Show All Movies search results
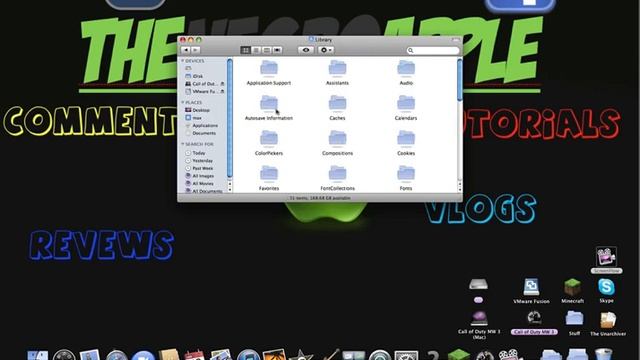Image resolution: width=640 pixels, height=360 pixels. (x=200, y=184)
